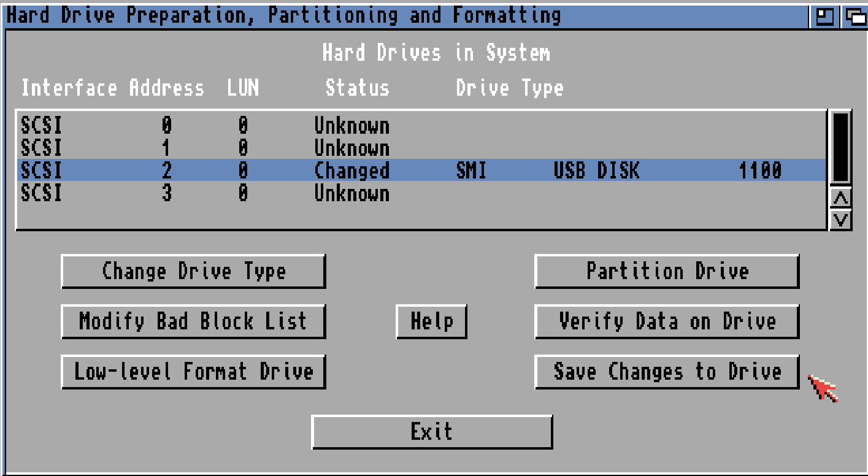The image size is (868, 476).
Task: Select the SCSI address 3 drive row
Action: pyautogui.click(x=245, y=194)
